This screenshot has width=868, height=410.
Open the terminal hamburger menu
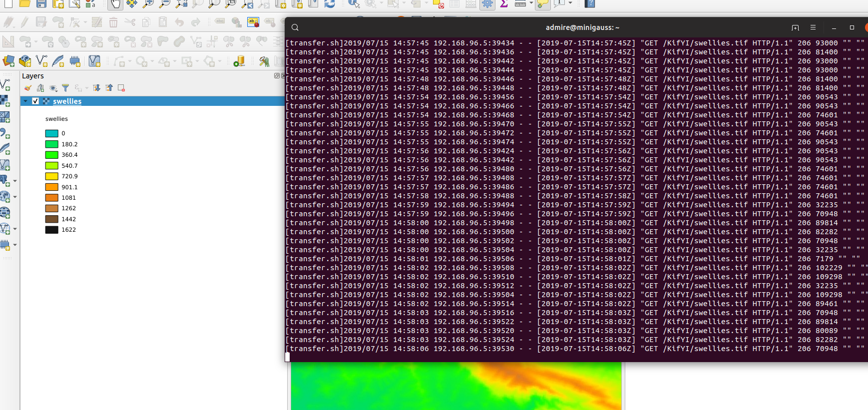pos(813,27)
